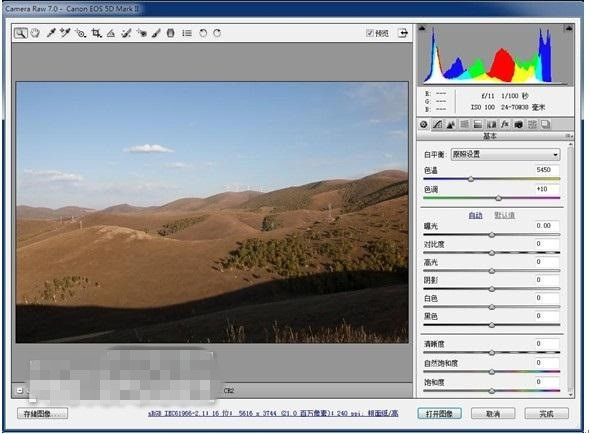The width and height of the screenshot is (590, 434).
Task: Toggle highlight clipping warning in histogram
Action: pos(569,28)
